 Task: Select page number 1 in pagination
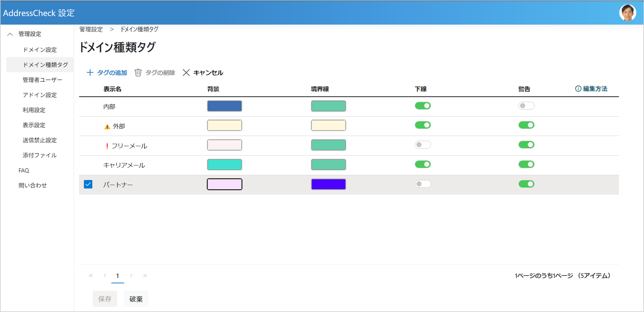pyautogui.click(x=118, y=275)
